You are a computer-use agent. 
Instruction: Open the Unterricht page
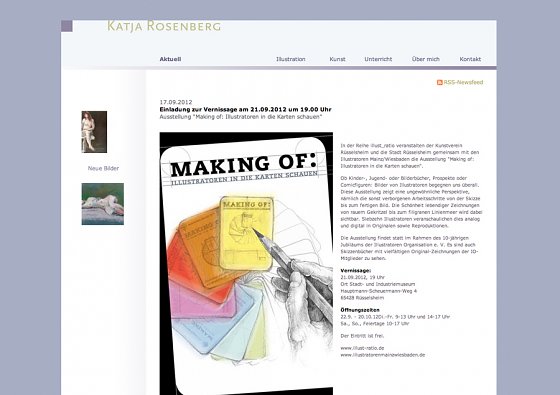point(378,59)
